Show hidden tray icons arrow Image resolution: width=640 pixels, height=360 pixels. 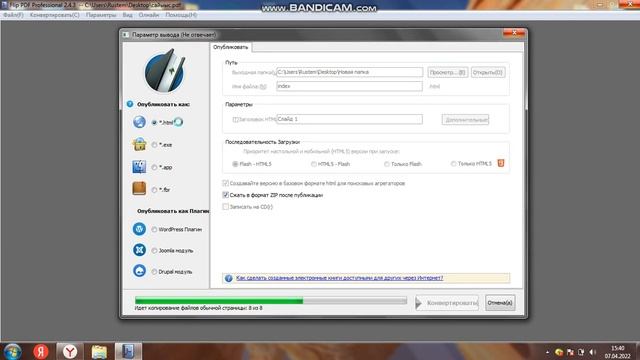click(547, 352)
